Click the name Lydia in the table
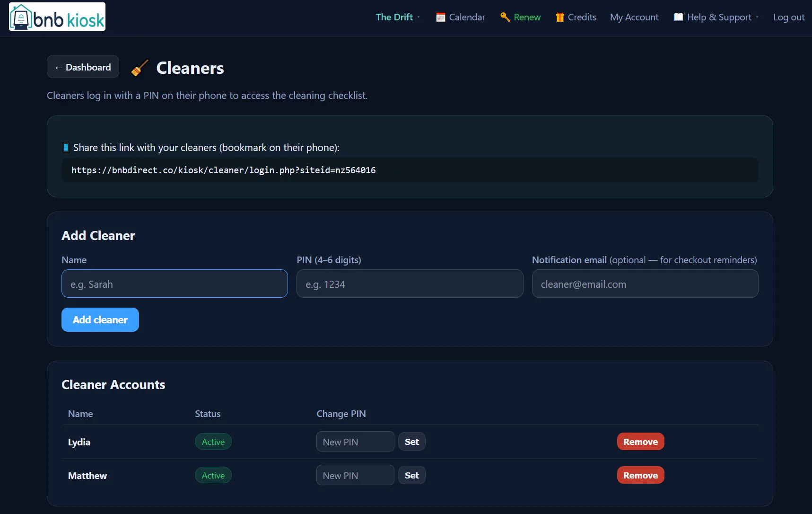Viewport: 812px width, 514px height. [79, 442]
